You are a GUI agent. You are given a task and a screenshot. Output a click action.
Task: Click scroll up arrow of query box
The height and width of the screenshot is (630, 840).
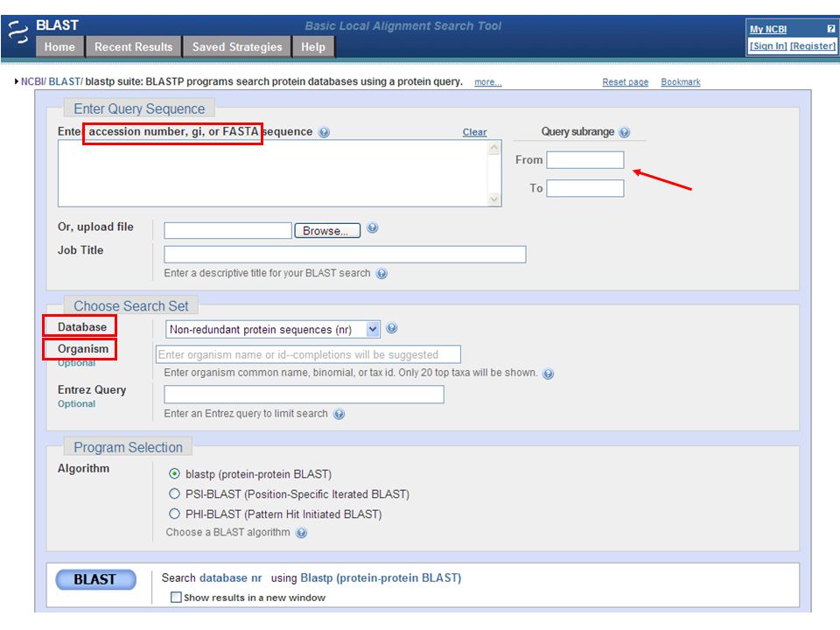pyautogui.click(x=494, y=148)
